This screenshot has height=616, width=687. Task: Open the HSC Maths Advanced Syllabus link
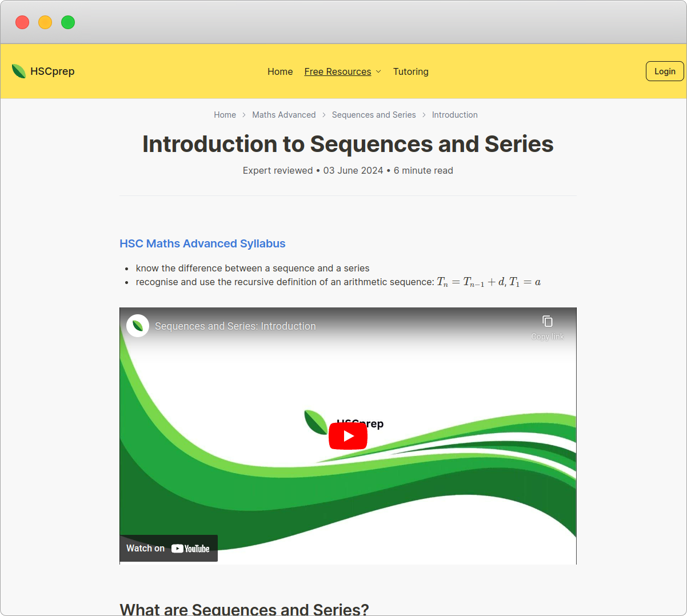(x=202, y=243)
